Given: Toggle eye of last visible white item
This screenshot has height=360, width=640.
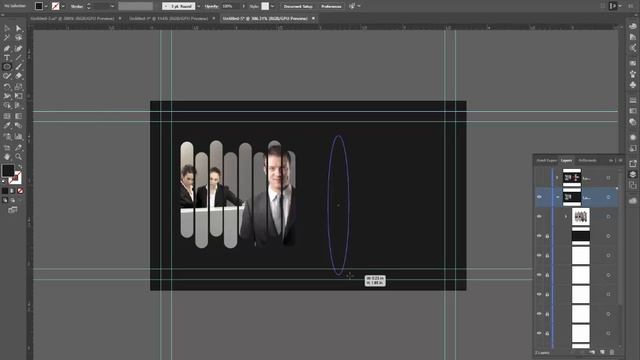Looking at the screenshot, I should (x=539, y=333).
